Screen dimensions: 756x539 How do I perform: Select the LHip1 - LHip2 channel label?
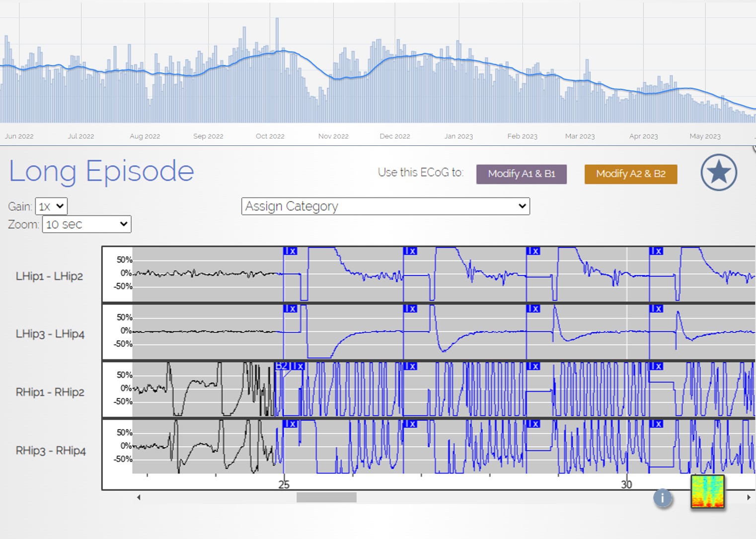click(49, 276)
